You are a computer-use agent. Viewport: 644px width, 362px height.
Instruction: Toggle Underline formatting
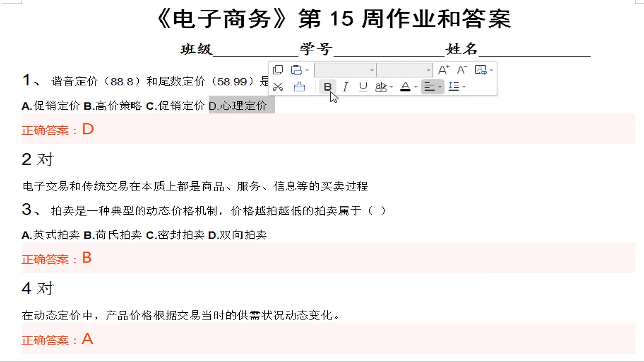363,87
